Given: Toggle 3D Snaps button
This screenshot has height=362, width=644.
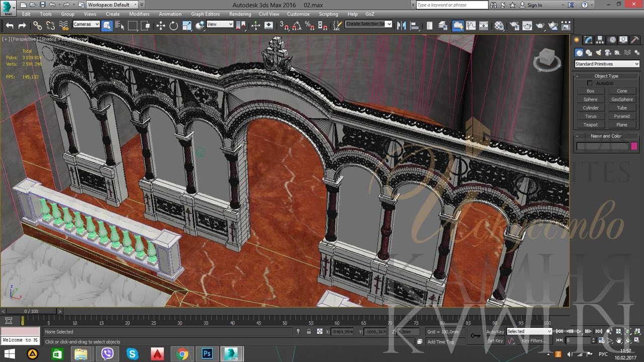Looking at the screenshot, I should click(284, 26).
